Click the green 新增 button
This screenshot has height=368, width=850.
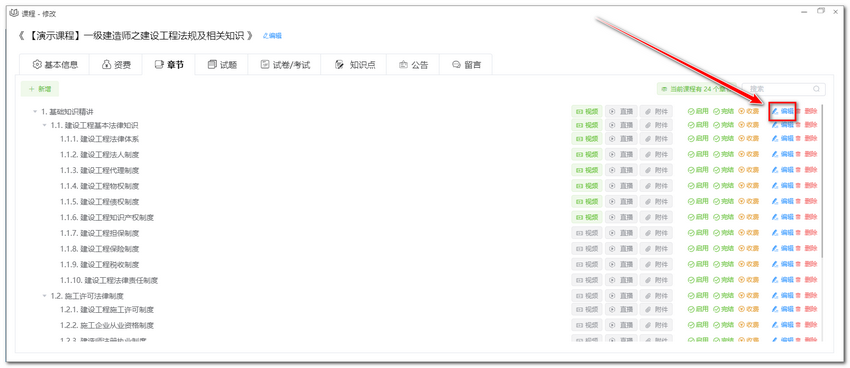[x=40, y=88]
